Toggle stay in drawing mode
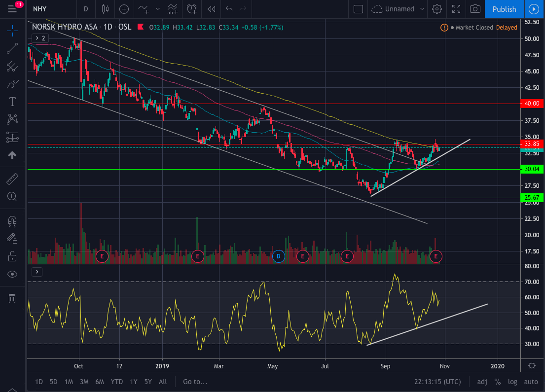545x392 pixels. point(12,238)
